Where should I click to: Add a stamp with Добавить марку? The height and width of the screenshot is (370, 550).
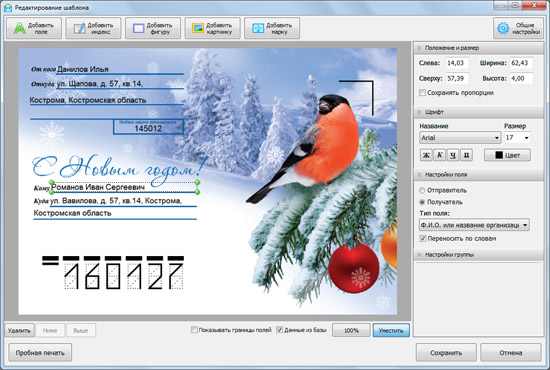coord(272,28)
